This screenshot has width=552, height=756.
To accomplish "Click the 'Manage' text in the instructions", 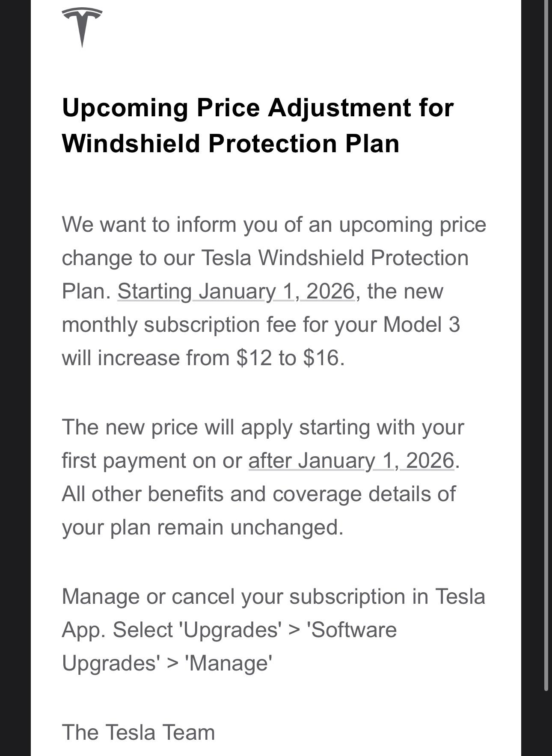I will point(228,663).
